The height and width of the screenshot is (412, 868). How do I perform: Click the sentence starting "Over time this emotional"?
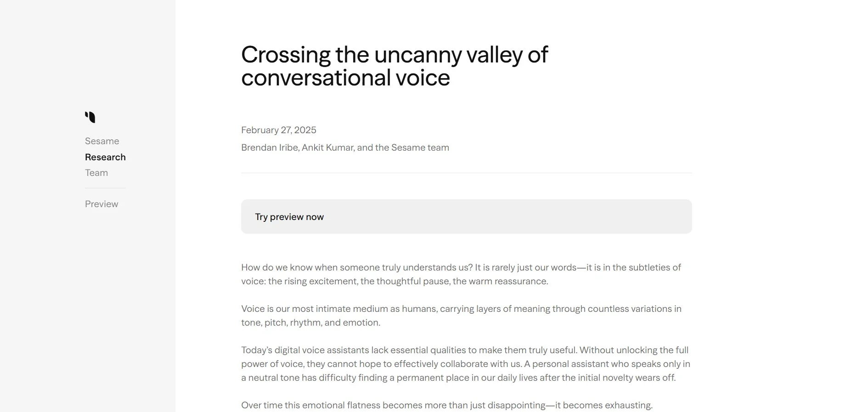point(446,405)
